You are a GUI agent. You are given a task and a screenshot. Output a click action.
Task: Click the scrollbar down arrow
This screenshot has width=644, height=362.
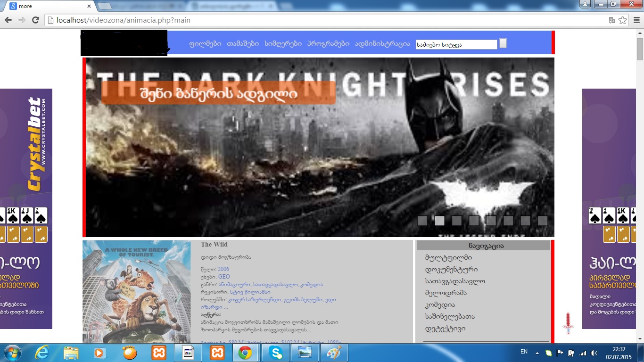coord(640,338)
